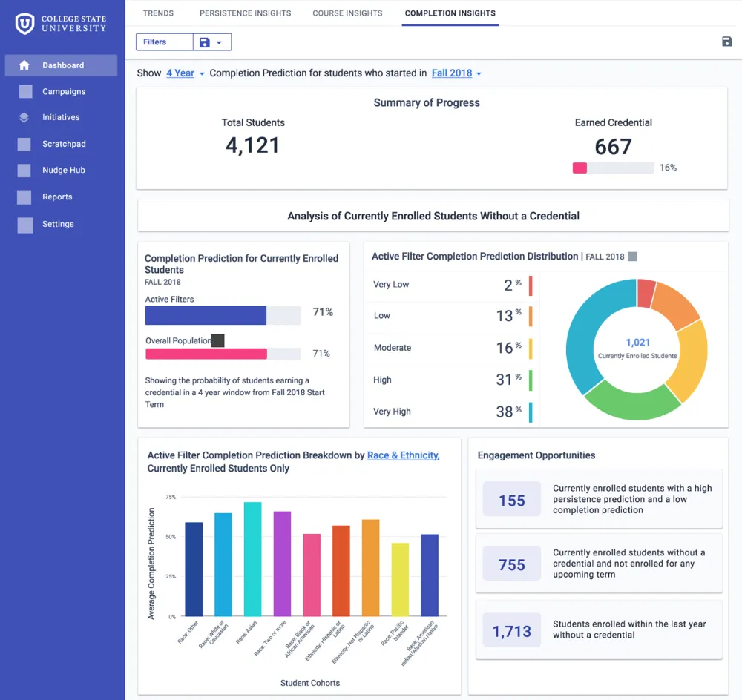Open Campaigns via its sidebar icon
Screen dimensions: 742x700
[25, 91]
